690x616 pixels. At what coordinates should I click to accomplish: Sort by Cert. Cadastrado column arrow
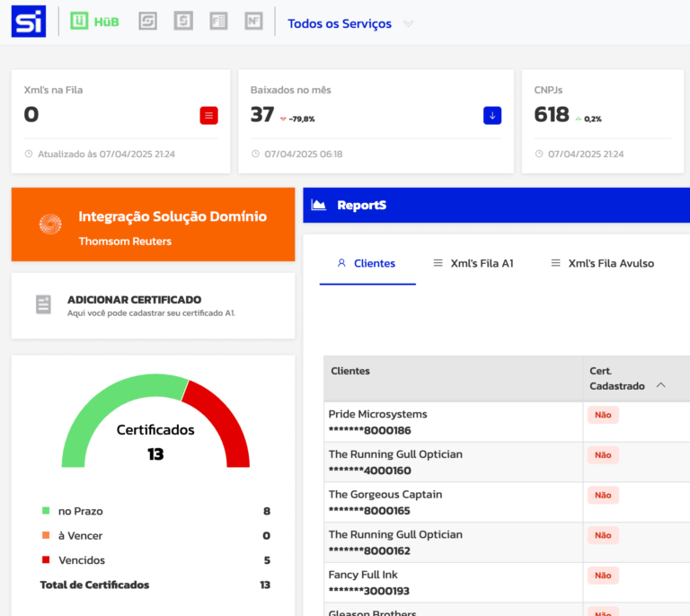pos(661,385)
